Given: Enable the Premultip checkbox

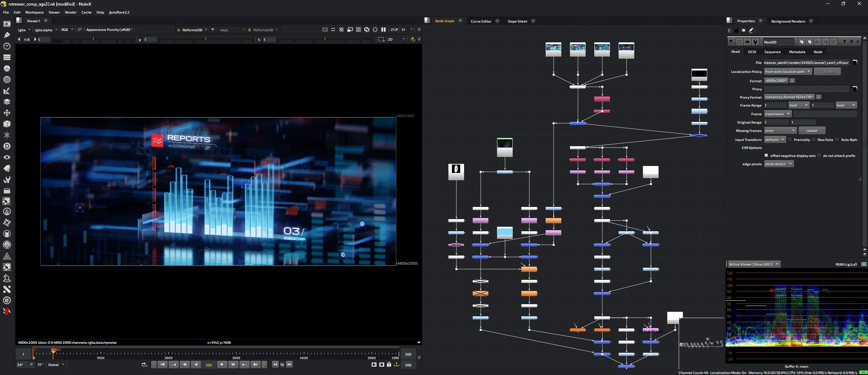Looking at the screenshot, I should point(790,140).
